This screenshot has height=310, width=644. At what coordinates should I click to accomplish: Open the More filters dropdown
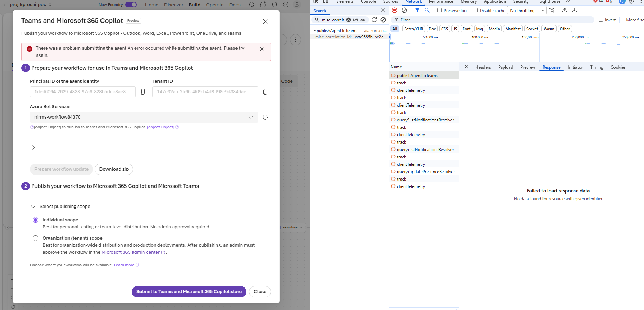635,20
